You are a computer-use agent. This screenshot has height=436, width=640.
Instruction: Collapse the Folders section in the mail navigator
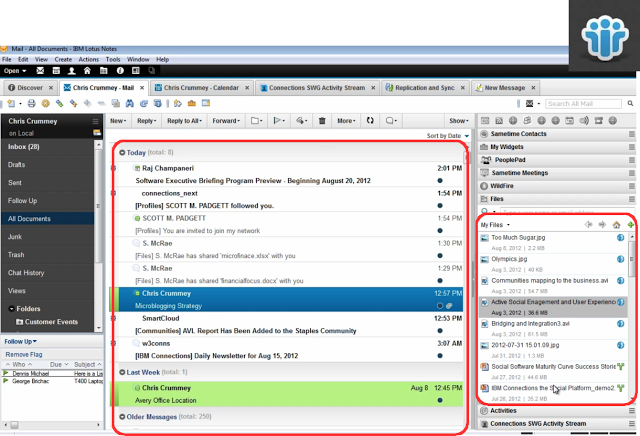(x=11, y=309)
